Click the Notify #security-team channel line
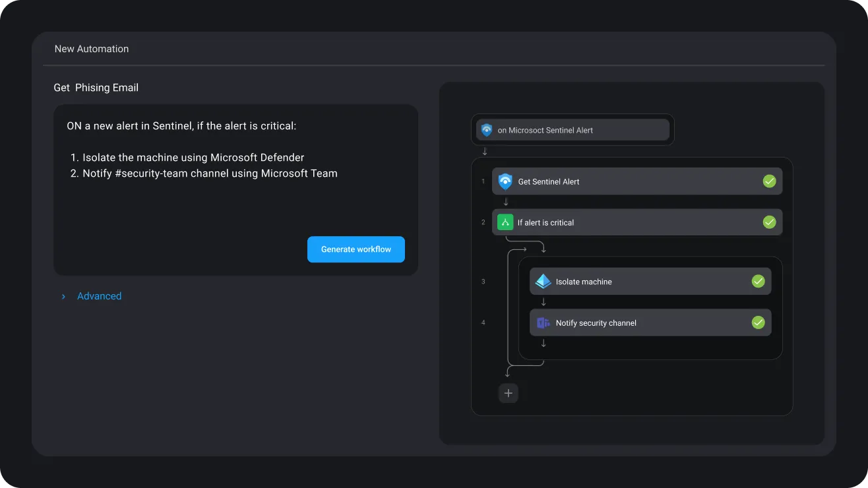This screenshot has width=868, height=488. (210, 173)
